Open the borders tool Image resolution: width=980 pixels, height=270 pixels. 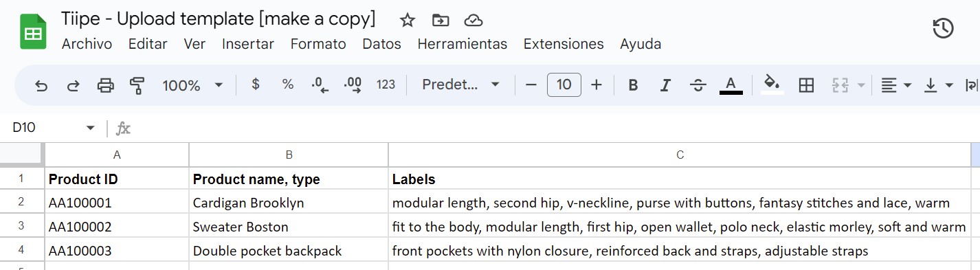pyautogui.click(x=806, y=85)
